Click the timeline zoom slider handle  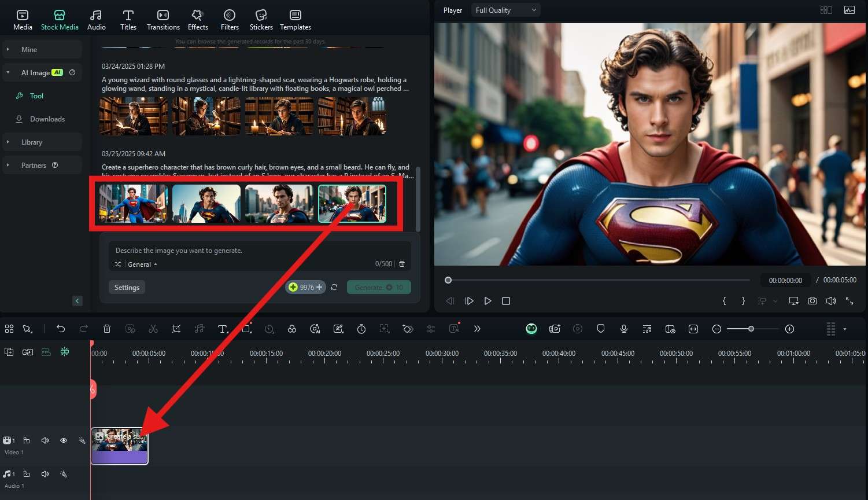751,329
